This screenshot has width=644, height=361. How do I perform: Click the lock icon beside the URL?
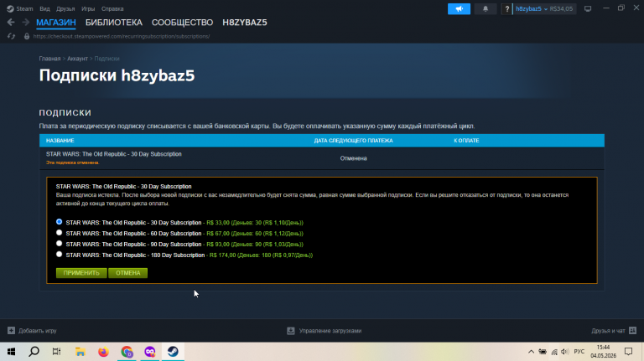(27, 37)
